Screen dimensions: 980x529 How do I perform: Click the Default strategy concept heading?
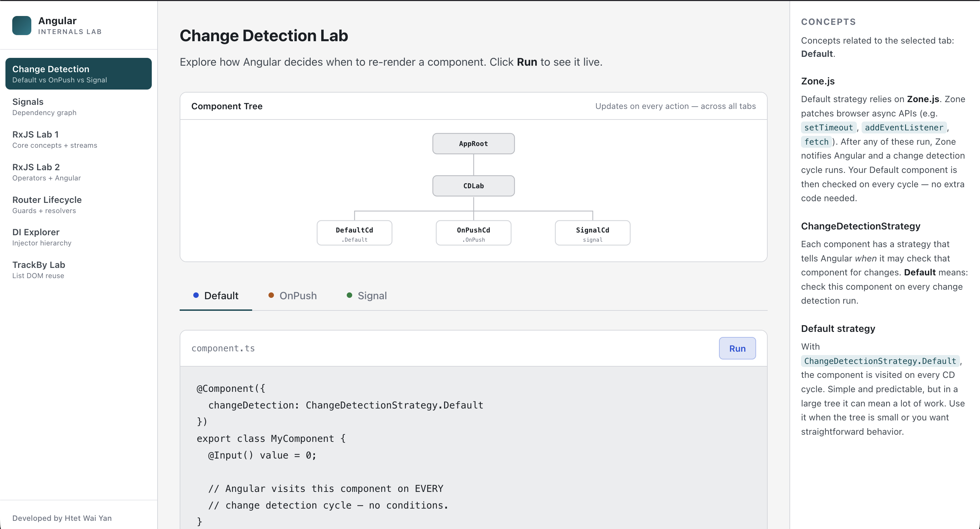tap(838, 328)
